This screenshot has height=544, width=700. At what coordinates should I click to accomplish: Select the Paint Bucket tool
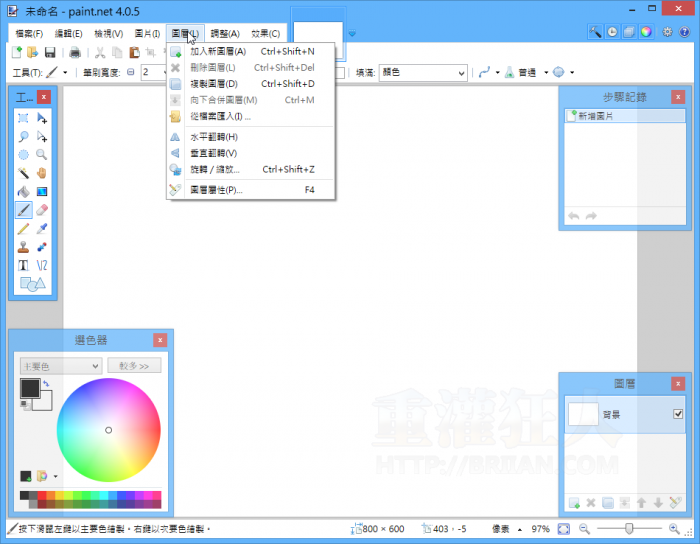coord(23,191)
